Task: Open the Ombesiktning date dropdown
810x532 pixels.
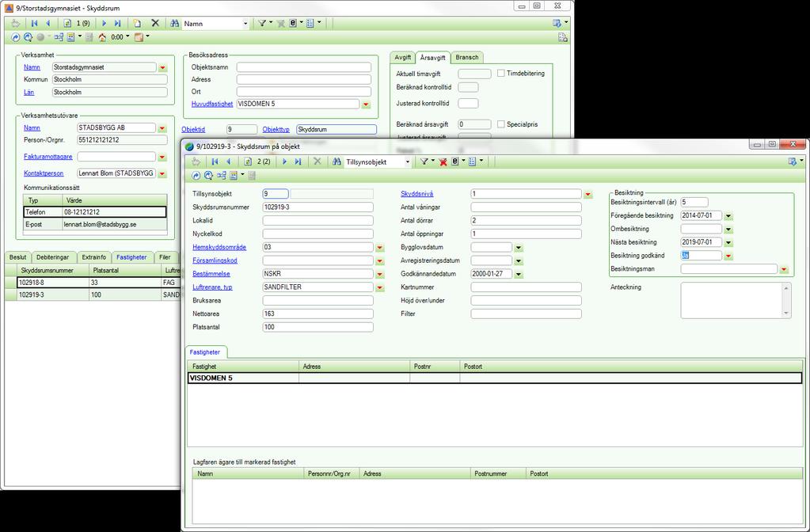Action: pos(728,230)
